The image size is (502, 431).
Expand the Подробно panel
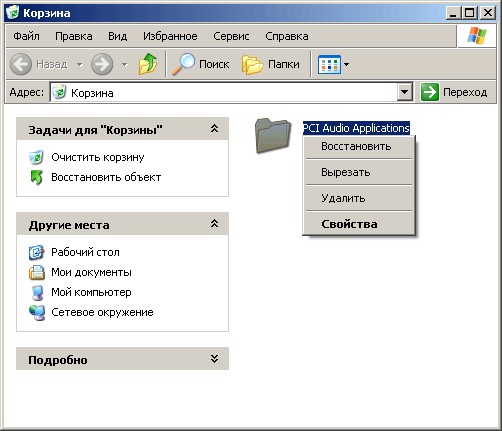pos(214,359)
